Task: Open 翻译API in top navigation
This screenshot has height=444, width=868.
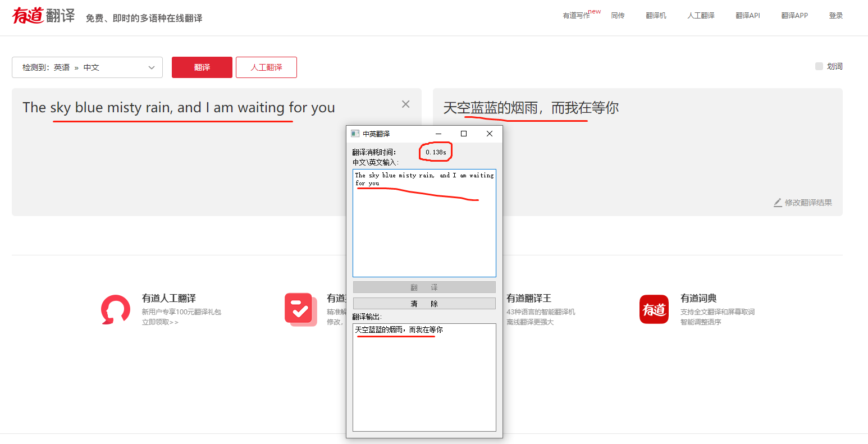Action: 748,16
